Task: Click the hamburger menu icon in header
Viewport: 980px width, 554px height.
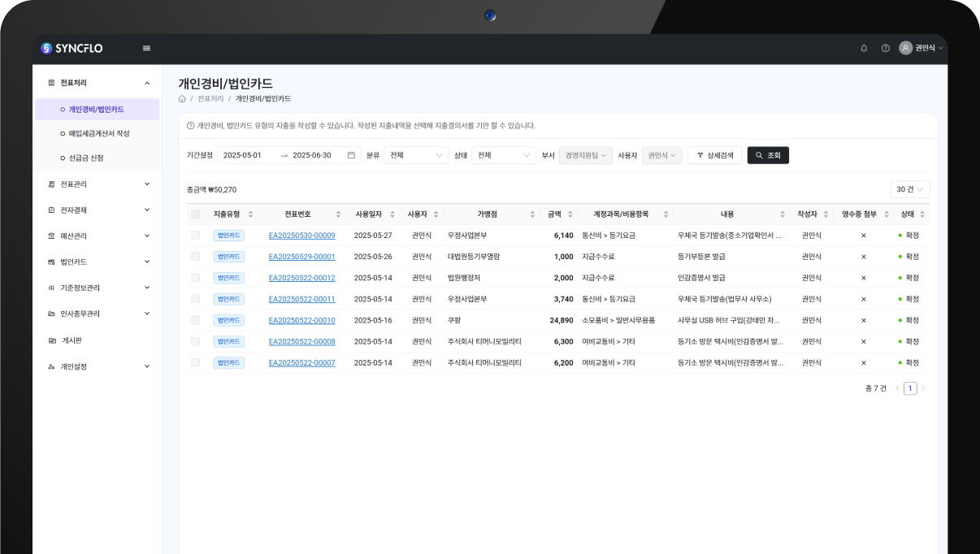Action: 146,48
